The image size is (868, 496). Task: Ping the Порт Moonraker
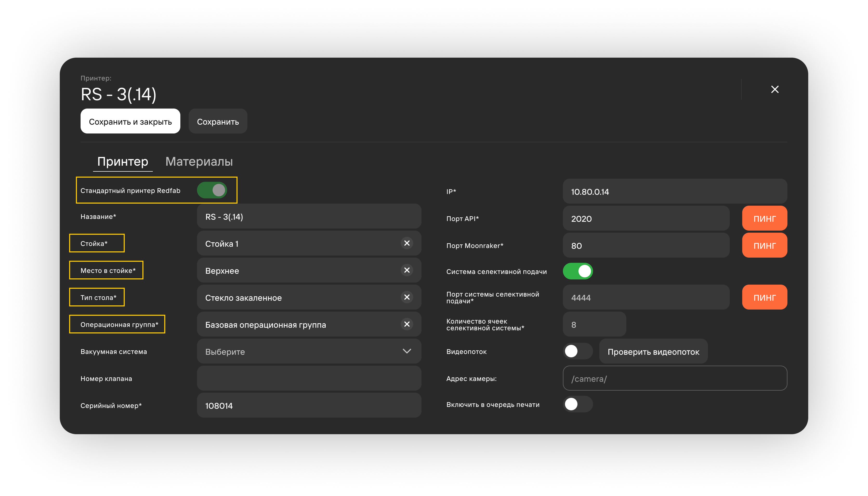[764, 245]
